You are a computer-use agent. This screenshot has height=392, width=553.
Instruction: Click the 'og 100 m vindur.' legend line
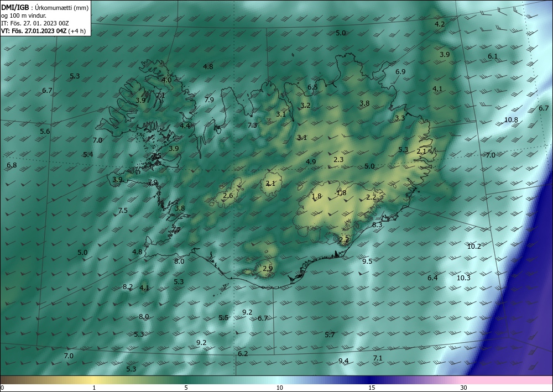pos(24,15)
